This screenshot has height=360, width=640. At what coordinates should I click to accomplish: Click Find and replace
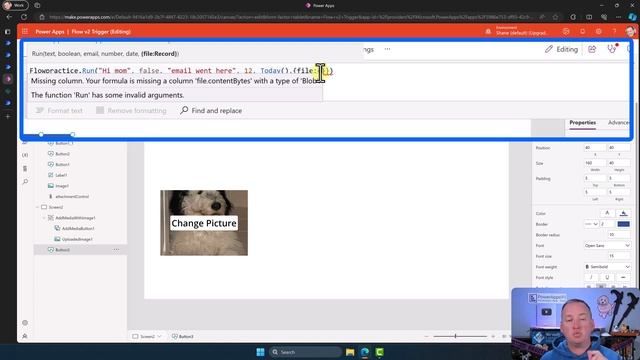pyautogui.click(x=211, y=111)
